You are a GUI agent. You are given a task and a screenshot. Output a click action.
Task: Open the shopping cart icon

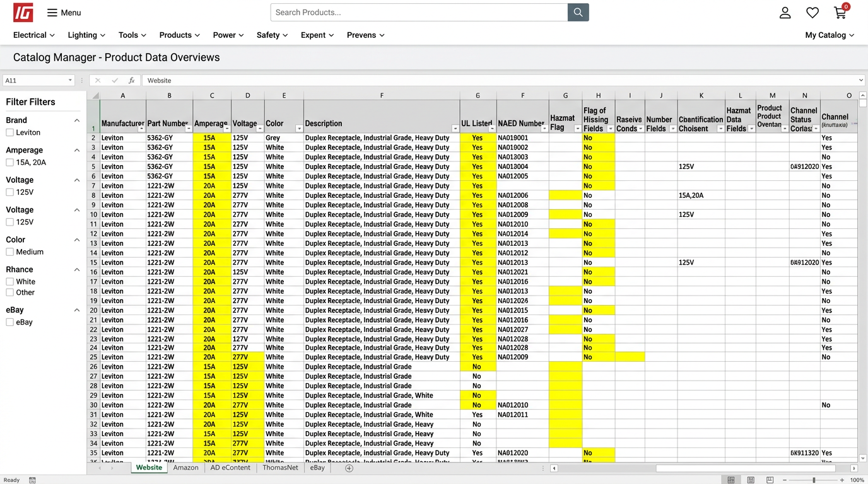[x=840, y=13]
